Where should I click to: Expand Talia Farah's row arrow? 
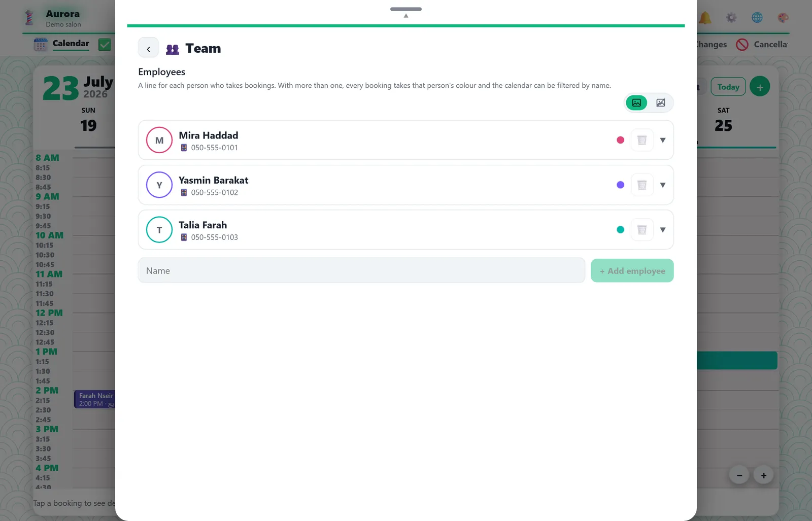click(662, 230)
